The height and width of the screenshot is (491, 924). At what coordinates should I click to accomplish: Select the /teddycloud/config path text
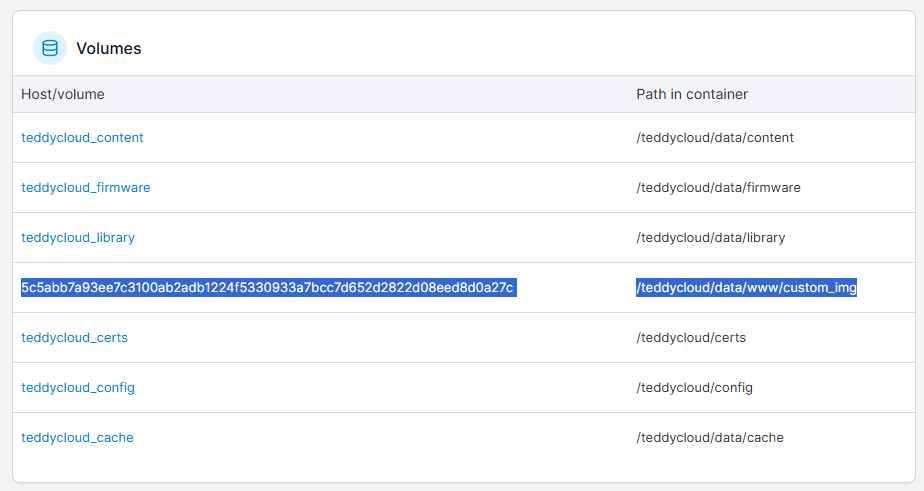click(x=695, y=388)
